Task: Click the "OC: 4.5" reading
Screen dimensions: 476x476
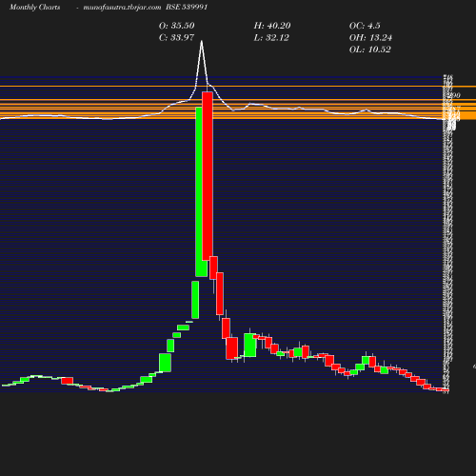Action: tap(365, 26)
